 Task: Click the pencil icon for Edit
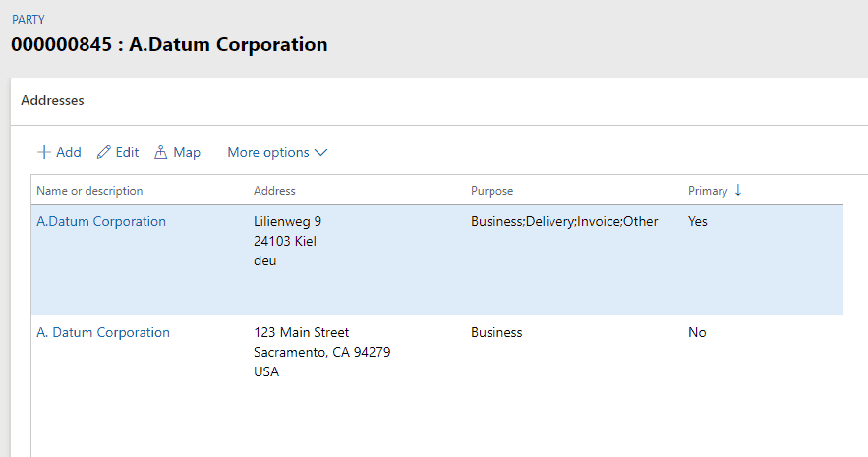(103, 152)
